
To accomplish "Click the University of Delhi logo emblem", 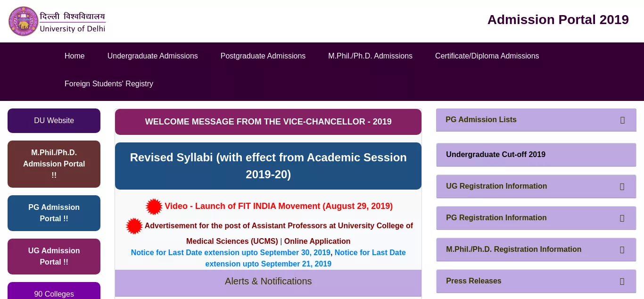I will point(24,21).
